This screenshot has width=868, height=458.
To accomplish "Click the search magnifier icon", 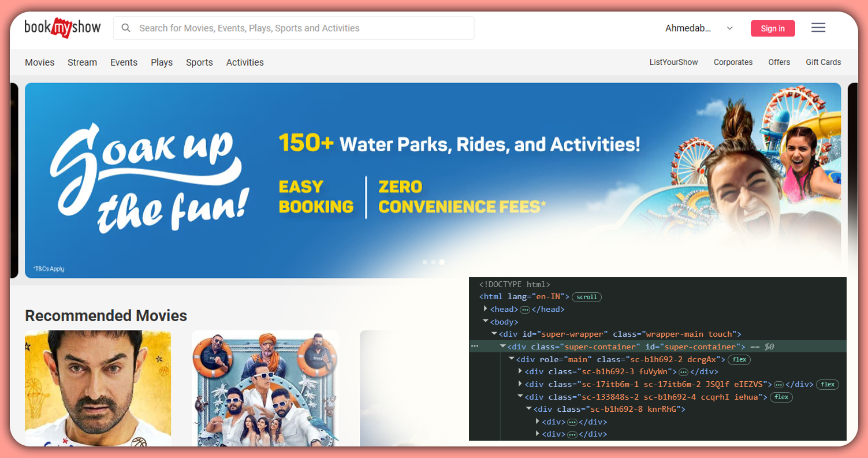I will pos(126,28).
